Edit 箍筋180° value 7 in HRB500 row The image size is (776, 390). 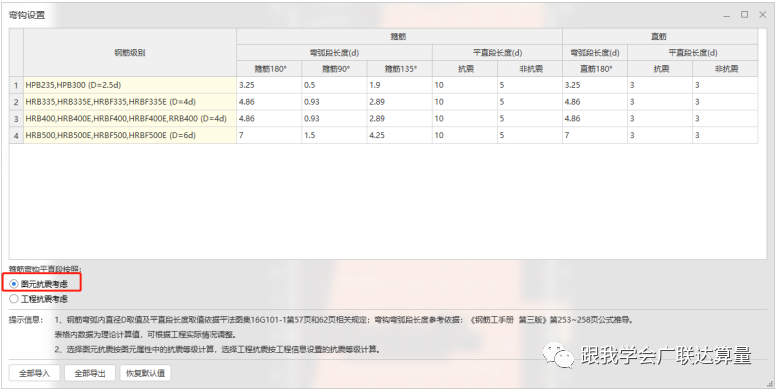(x=269, y=135)
